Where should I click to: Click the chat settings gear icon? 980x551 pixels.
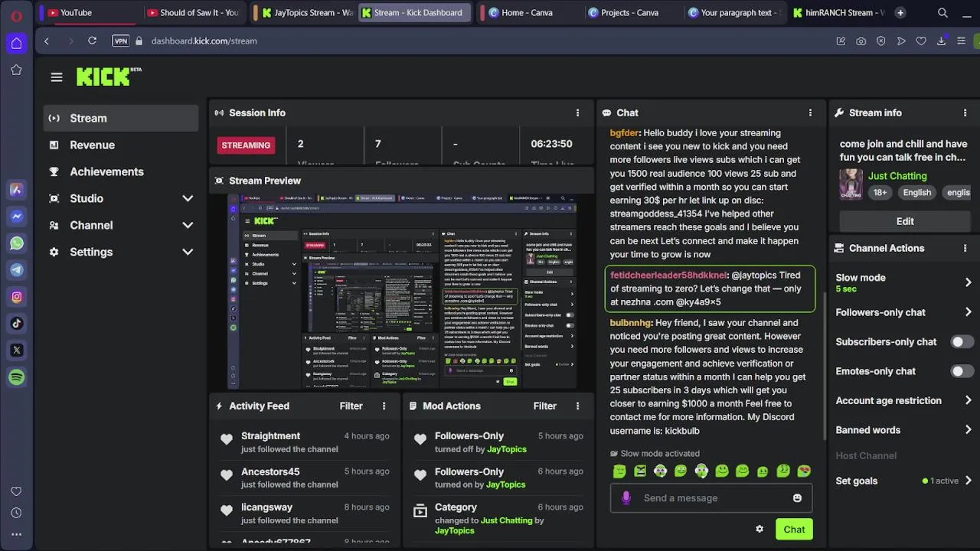pos(759,529)
